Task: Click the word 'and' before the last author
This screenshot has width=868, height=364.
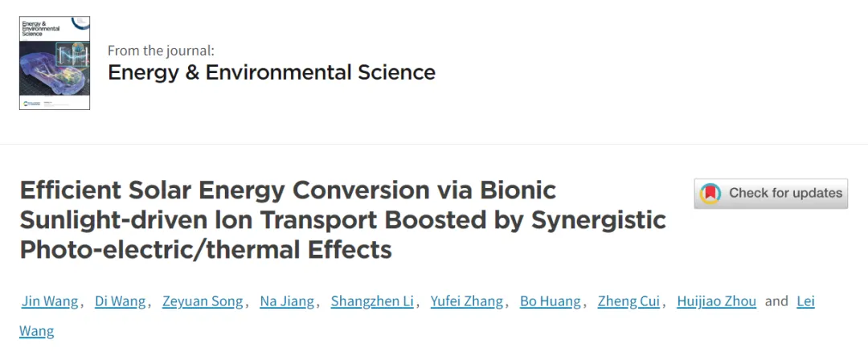Action: (x=776, y=301)
